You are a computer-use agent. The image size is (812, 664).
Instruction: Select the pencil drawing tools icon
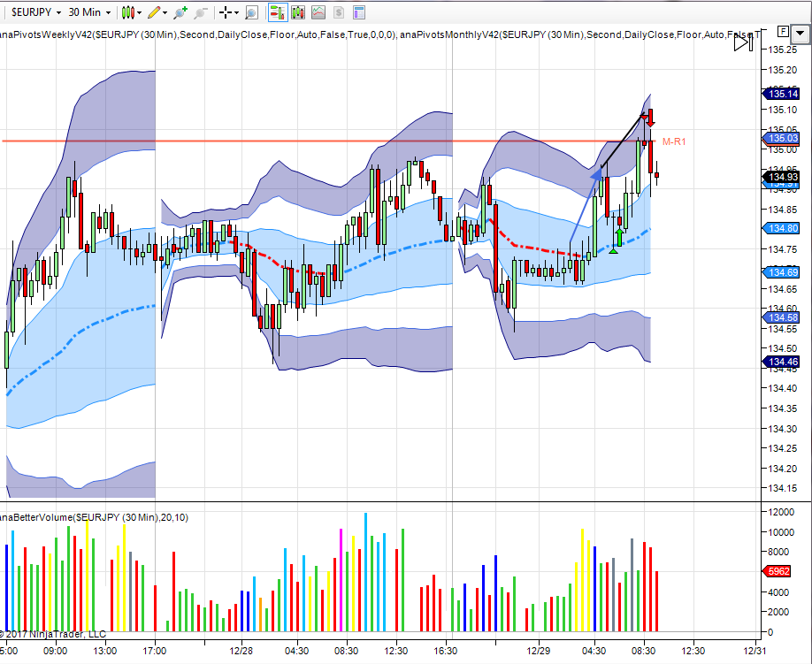pyautogui.click(x=154, y=12)
